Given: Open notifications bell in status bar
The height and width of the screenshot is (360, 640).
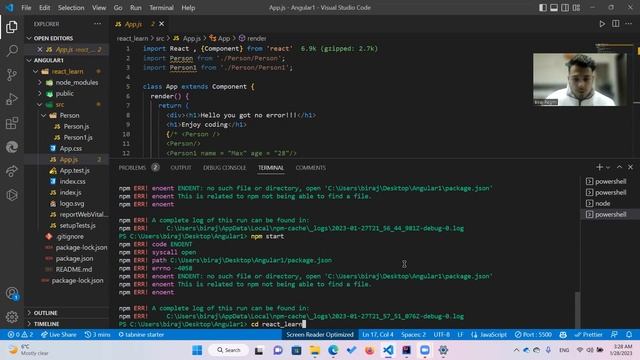Looking at the screenshot, I should click(x=629, y=335).
